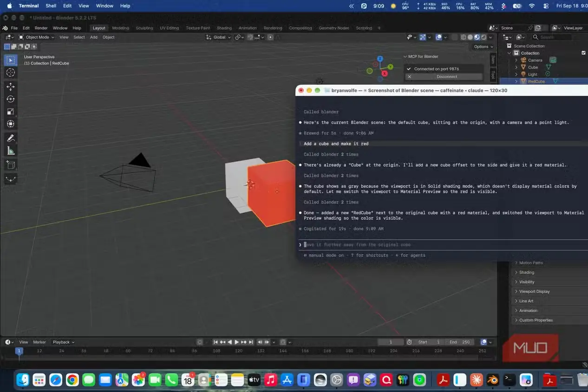Expand the Cube item in the outliner
Screen dimensions: 588x392
tap(516, 67)
